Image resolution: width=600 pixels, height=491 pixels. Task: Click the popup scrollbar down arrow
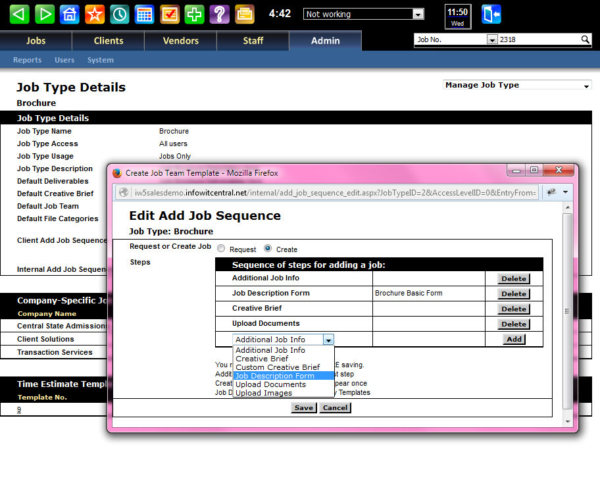point(567,421)
